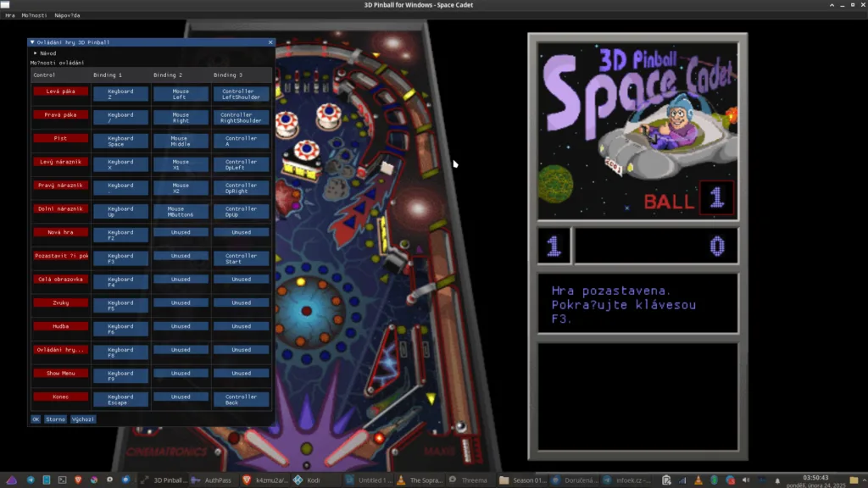
Task: Reset bindings with Výchozí button
Action: [83, 419]
